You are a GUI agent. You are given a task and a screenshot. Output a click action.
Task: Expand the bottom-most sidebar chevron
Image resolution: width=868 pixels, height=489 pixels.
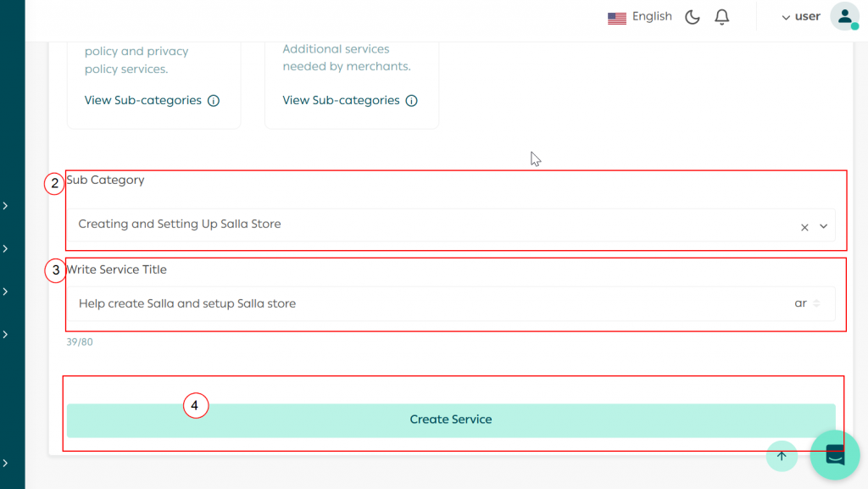tap(5, 463)
